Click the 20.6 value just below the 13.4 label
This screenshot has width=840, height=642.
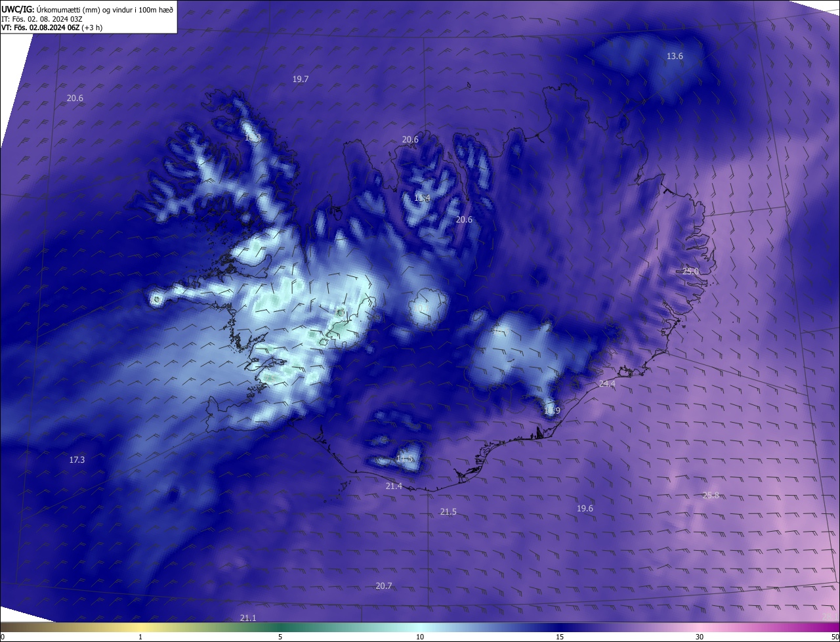[x=464, y=220]
